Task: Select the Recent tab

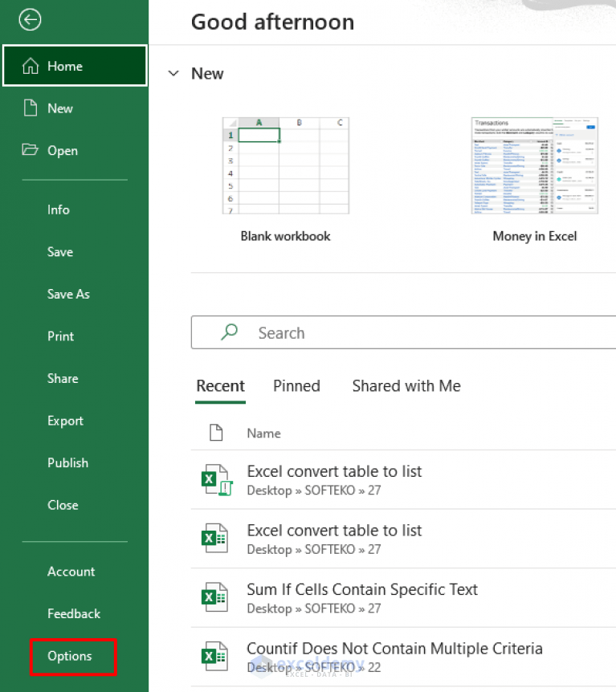Action: pos(220,386)
